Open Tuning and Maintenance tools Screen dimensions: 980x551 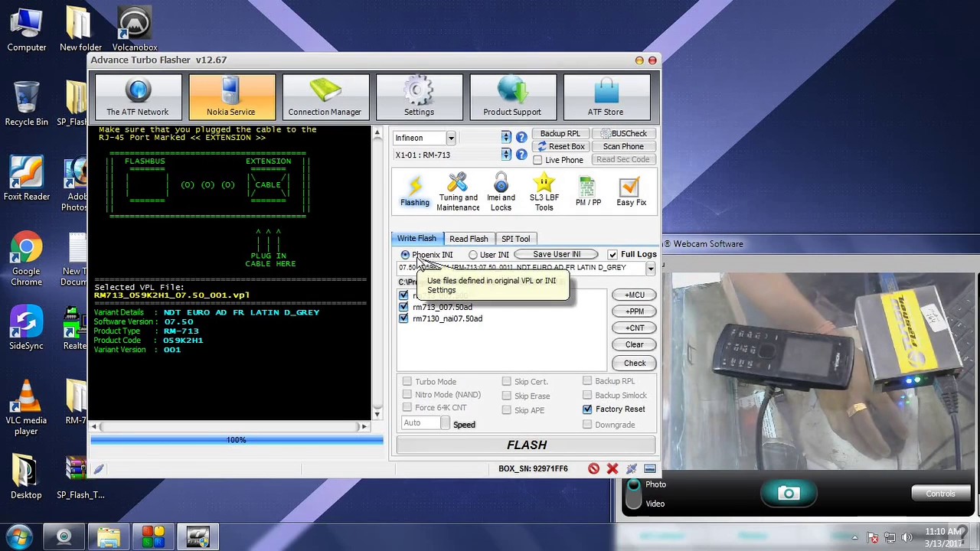click(458, 192)
